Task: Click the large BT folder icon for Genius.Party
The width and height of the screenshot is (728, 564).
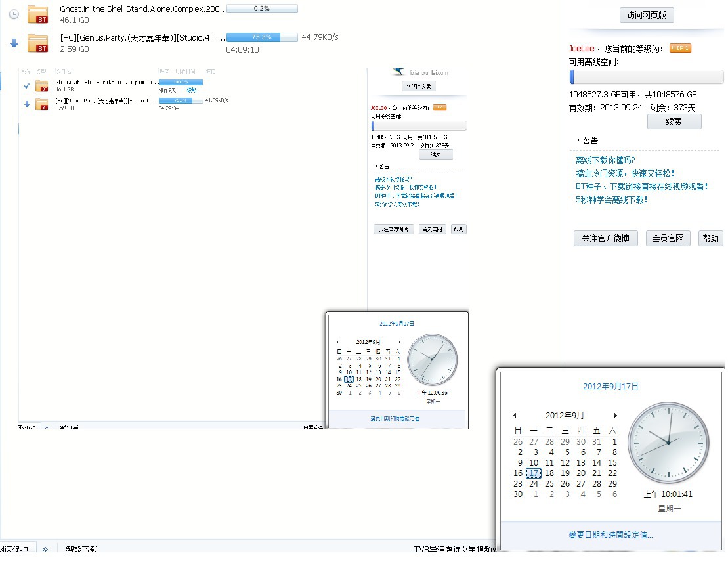Action: point(37,43)
